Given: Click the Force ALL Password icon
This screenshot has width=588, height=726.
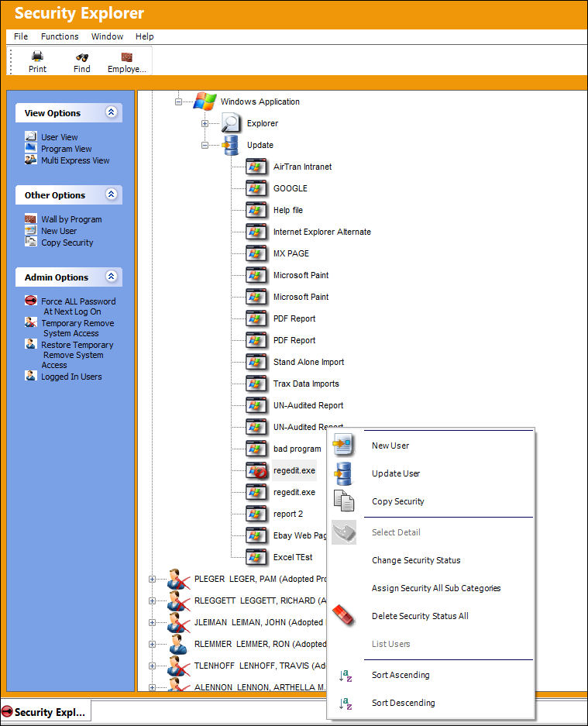Looking at the screenshot, I should point(30,300).
